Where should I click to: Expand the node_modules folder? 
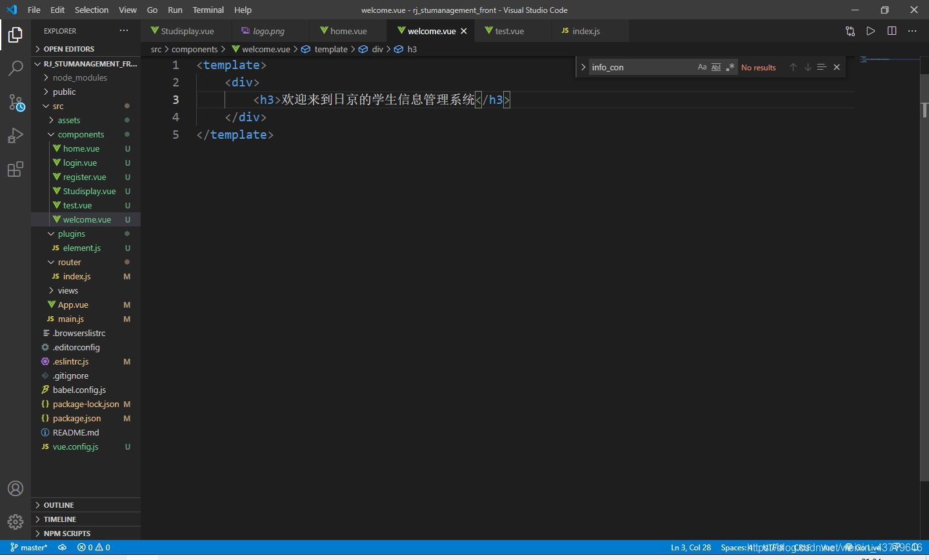coord(86,77)
